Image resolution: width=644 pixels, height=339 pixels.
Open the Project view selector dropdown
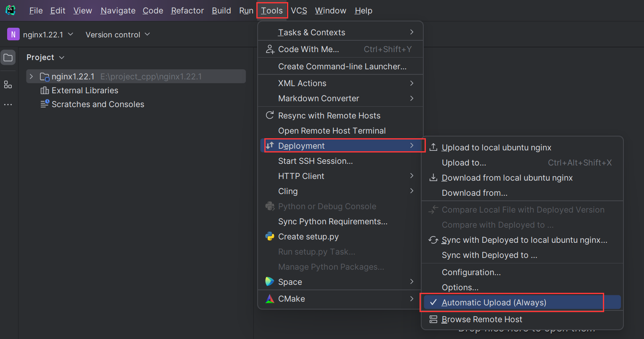point(46,57)
